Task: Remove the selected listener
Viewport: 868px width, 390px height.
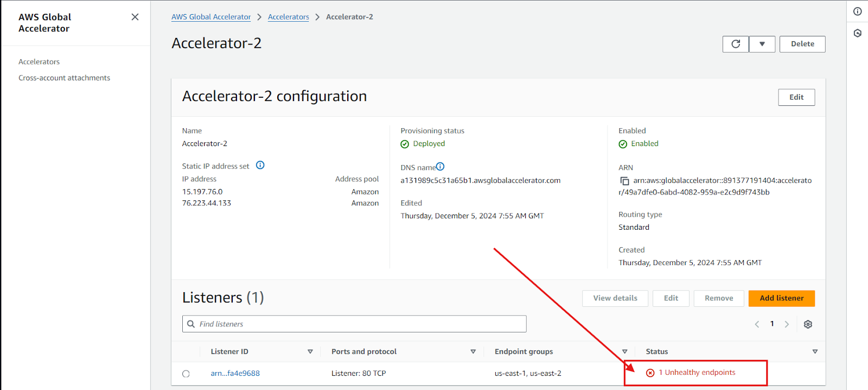Action: coord(719,298)
